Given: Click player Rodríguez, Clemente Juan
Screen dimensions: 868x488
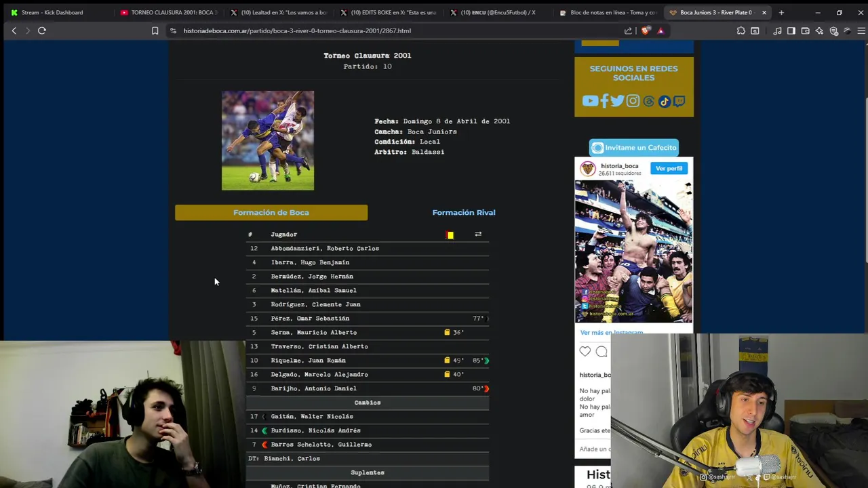Looking at the screenshot, I should click(x=315, y=304).
